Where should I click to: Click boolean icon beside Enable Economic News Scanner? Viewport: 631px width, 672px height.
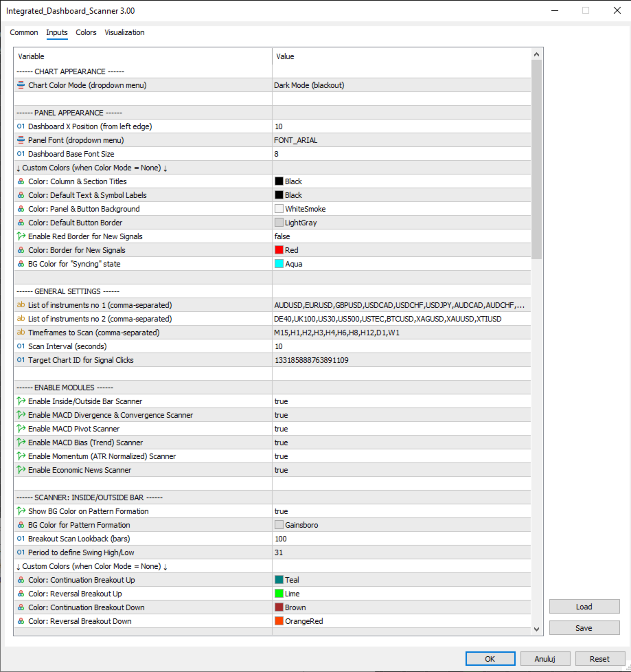point(21,470)
